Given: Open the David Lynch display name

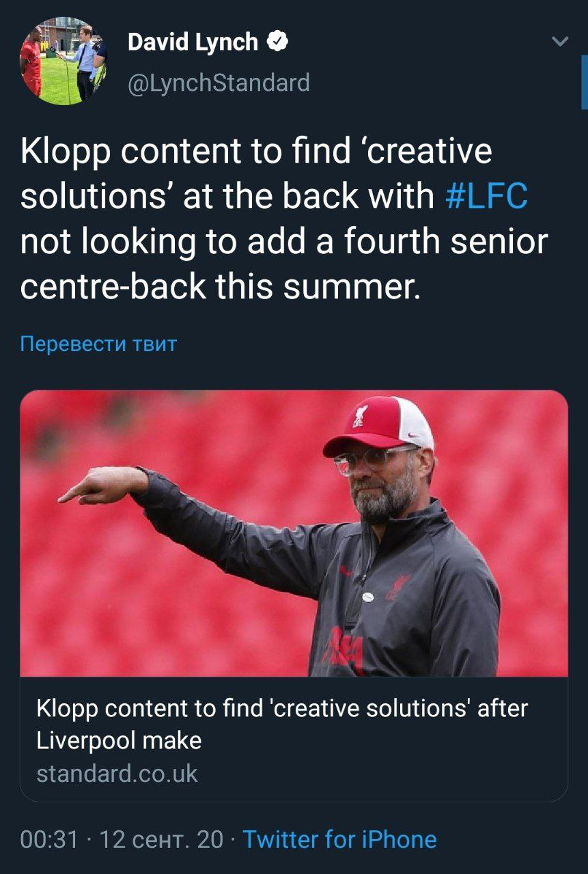Looking at the screenshot, I should point(193,42).
